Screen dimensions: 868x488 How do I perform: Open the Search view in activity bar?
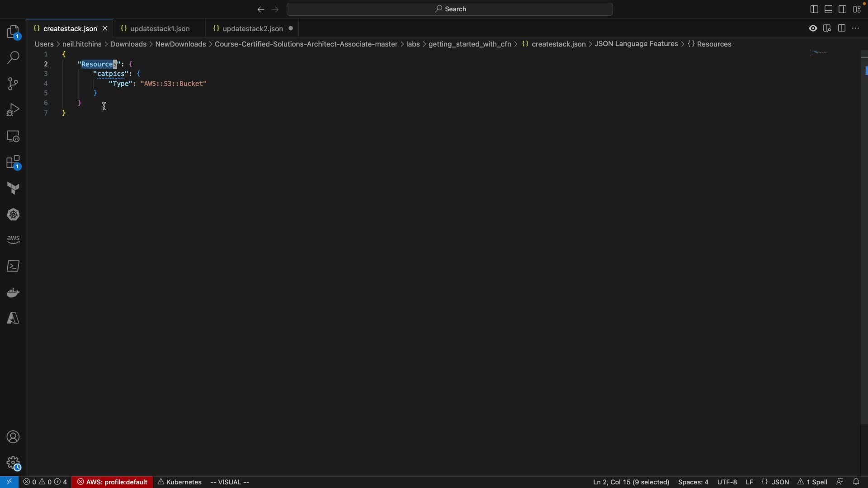point(14,58)
